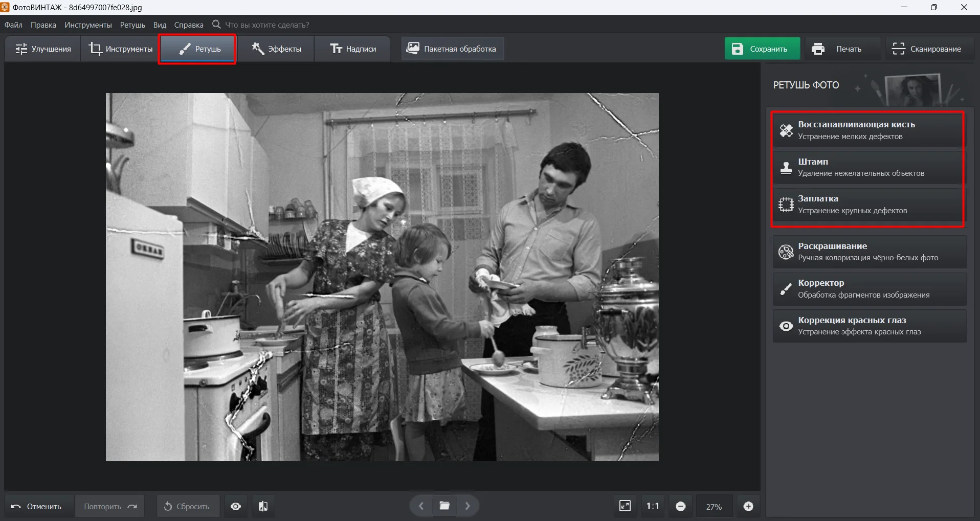Click the zoom out minus icon
The image size is (980, 521).
pyautogui.click(x=681, y=506)
